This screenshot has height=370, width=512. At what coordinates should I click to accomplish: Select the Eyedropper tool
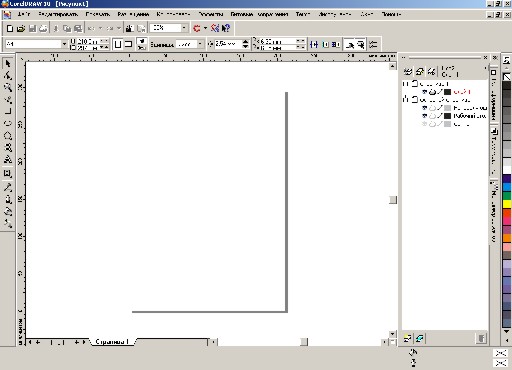8,187
